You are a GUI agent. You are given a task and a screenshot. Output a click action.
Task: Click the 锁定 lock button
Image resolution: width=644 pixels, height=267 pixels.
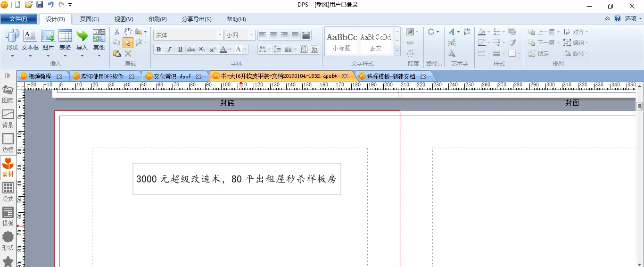click(538, 54)
